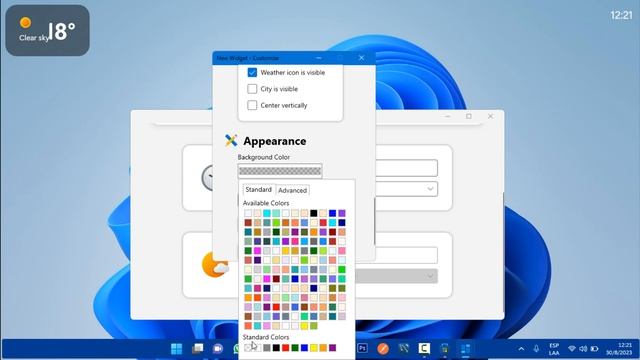Open the blue widgets app taskbar icon

pyautogui.click(x=465, y=349)
